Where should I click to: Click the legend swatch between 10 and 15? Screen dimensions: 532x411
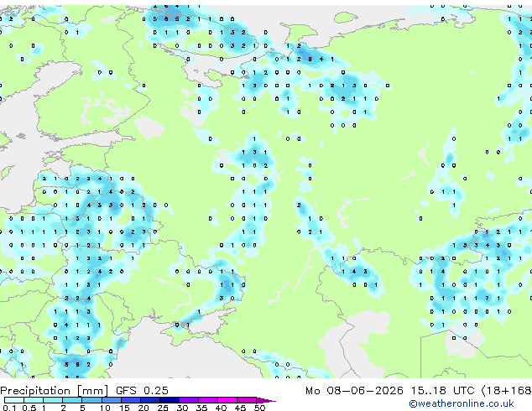click(111, 400)
